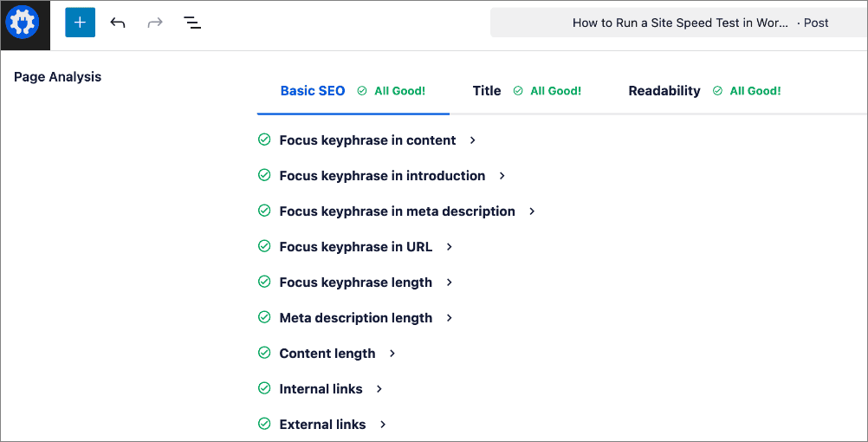Click green check beside External links
The height and width of the screenshot is (442, 868).
pos(264,424)
